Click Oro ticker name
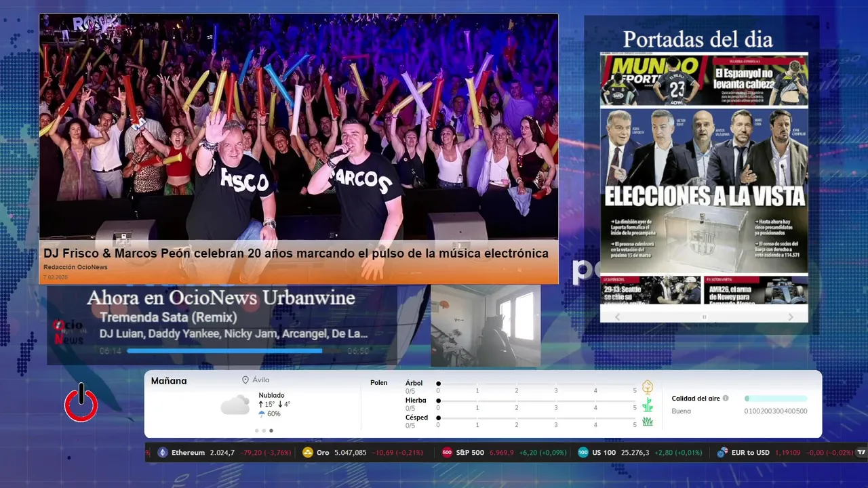 click(x=323, y=453)
